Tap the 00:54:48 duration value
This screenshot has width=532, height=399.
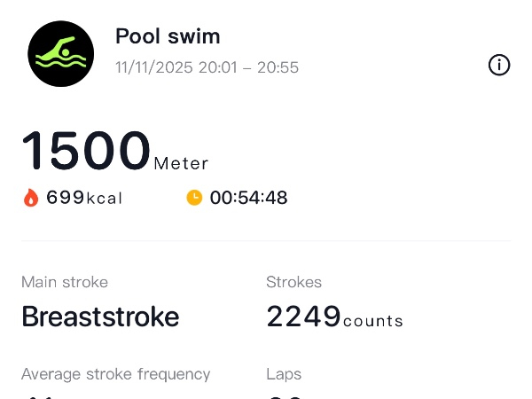[x=248, y=198]
